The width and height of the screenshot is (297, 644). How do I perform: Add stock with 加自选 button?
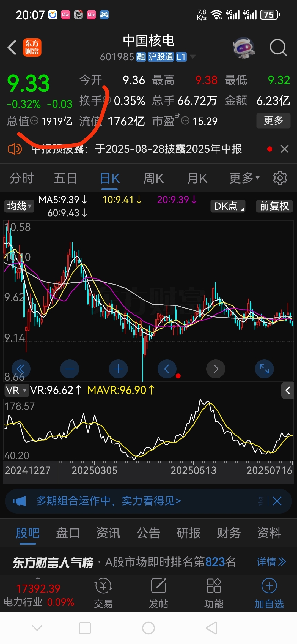click(x=269, y=593)
